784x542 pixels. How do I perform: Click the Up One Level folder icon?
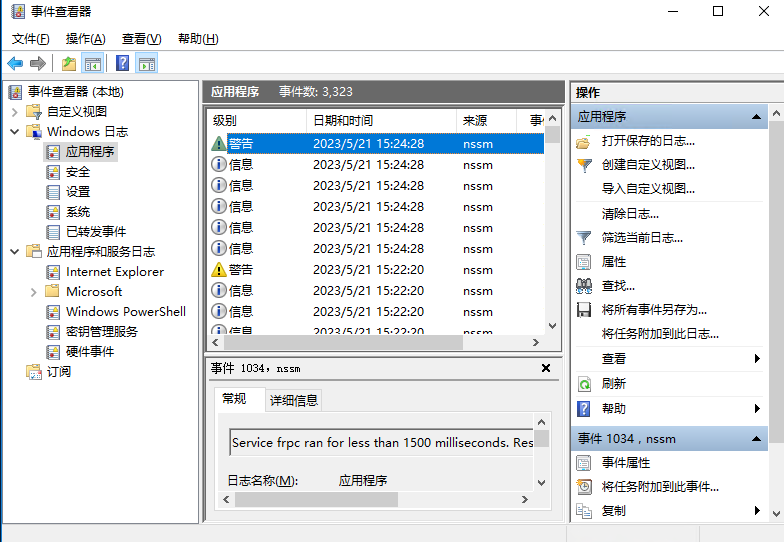point(68,64)
